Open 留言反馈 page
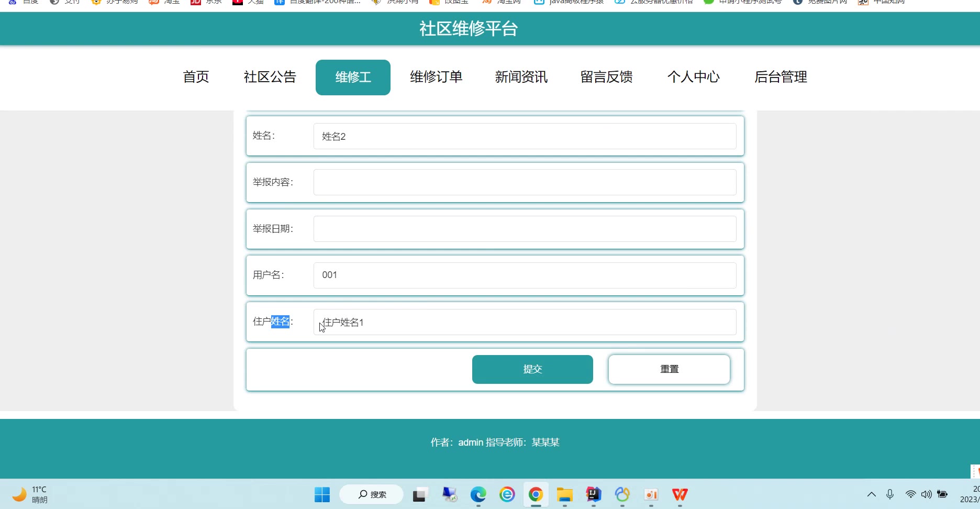 tap(606, 77)
